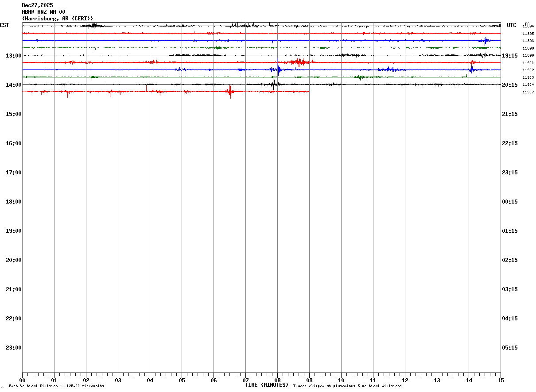Click the date label Dec27,2025
This screenshot has height=392, width=536.
[37, 5]
